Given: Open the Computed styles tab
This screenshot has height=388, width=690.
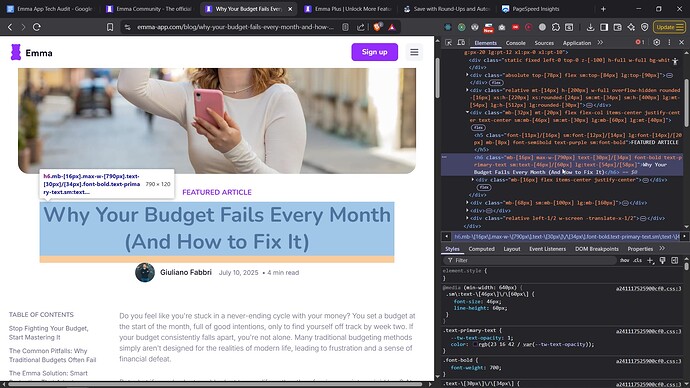Looking at the screenshot, I should [x=481, y=249].
